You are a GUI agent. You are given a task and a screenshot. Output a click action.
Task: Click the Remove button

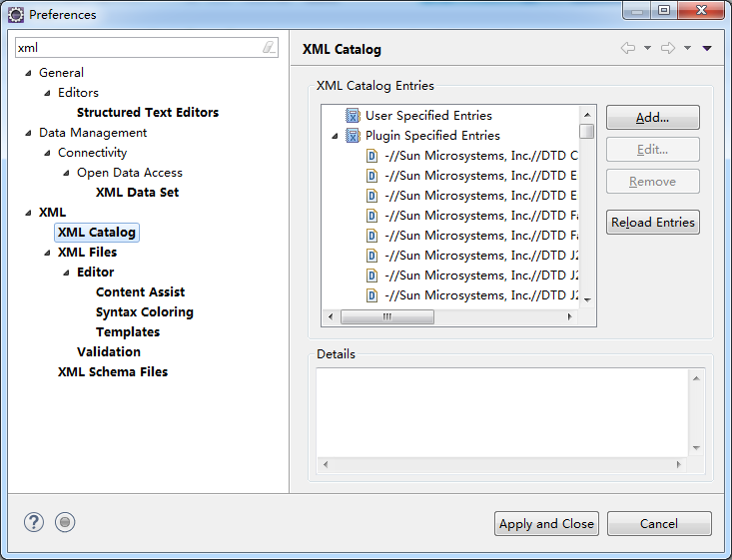pos(653,181)
